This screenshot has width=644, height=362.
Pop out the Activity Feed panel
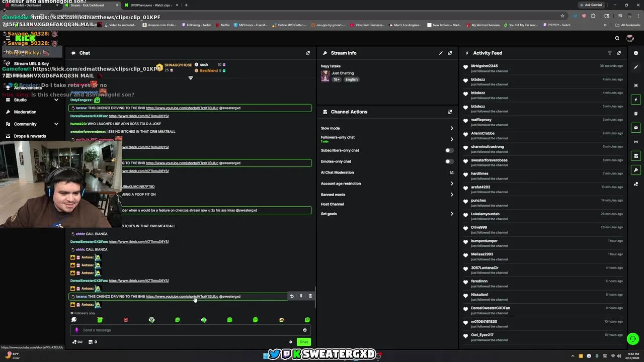pos(619,53)
